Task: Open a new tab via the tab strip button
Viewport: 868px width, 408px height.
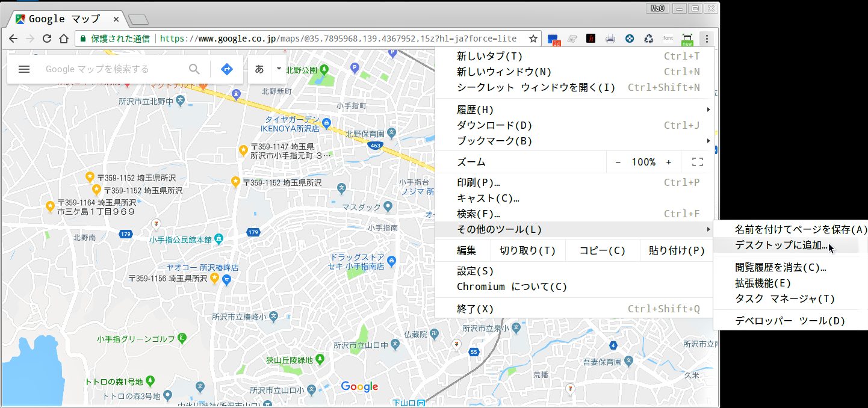Action: coord(138,20)
